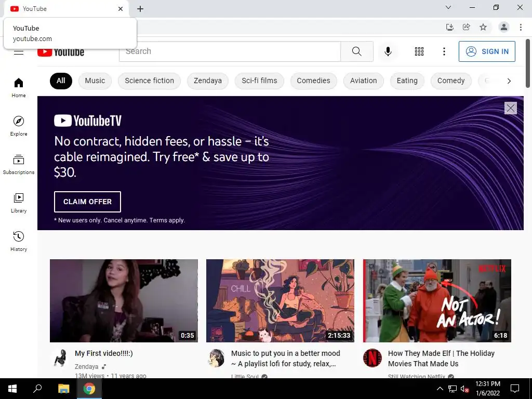Click the 'My First video!!!!:)' title
Image resolution: width=532 pixels, height=399 pixels.
pyautogui.click(x=104, y=353)
